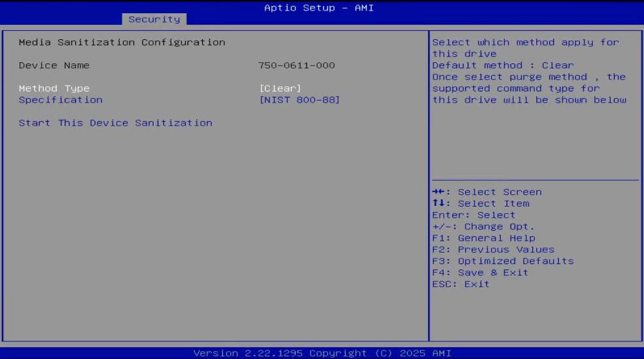Click the up-down arrows Select Item icon

coord(439,204)
